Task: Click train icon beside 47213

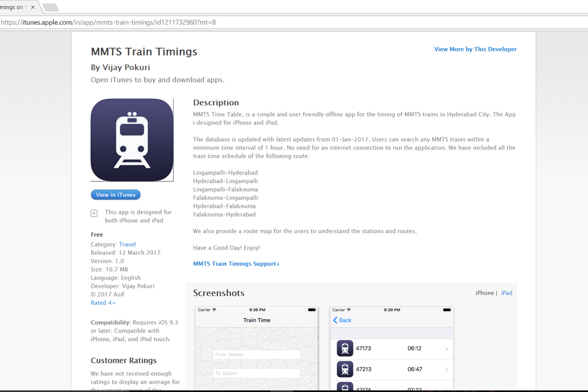Action: point(345,369)
